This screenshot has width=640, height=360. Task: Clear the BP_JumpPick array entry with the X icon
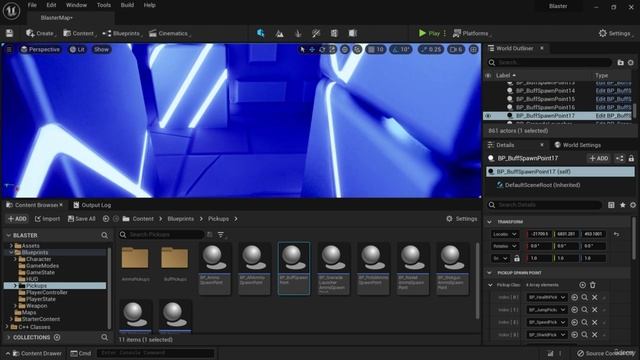pos(595,310)
